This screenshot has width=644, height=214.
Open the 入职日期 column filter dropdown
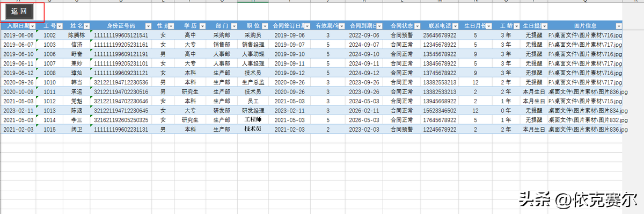point(33,26)
